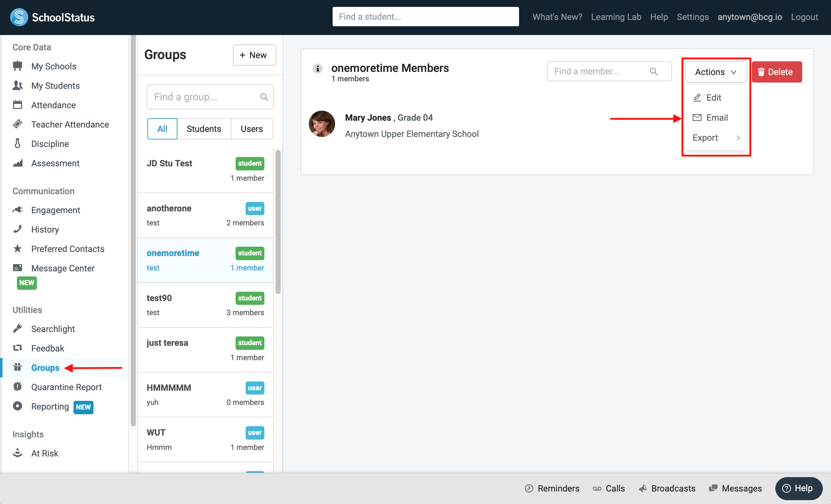Click the group info icon beside onemoretime Members
831x504 pixels.
[317, 68]
